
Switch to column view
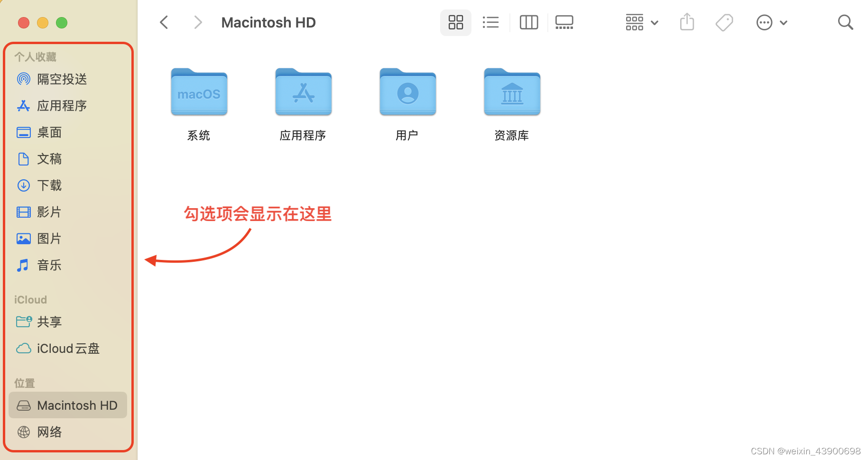point(529,22)
